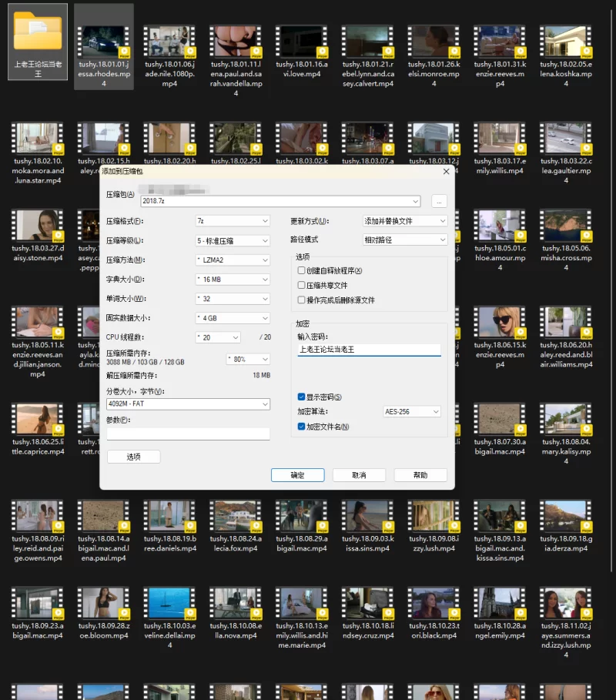Click the 帮助 button
The image size is (616, 700).
click(x=420, y=475)
